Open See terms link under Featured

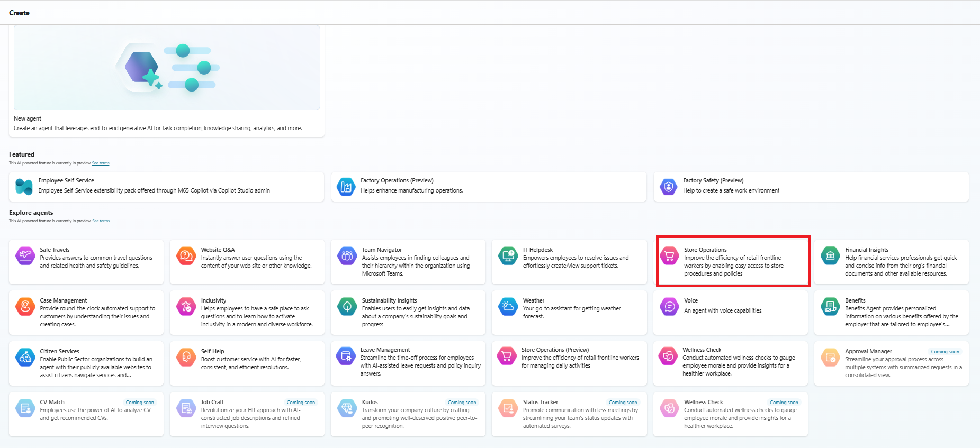tap(101, 163)
